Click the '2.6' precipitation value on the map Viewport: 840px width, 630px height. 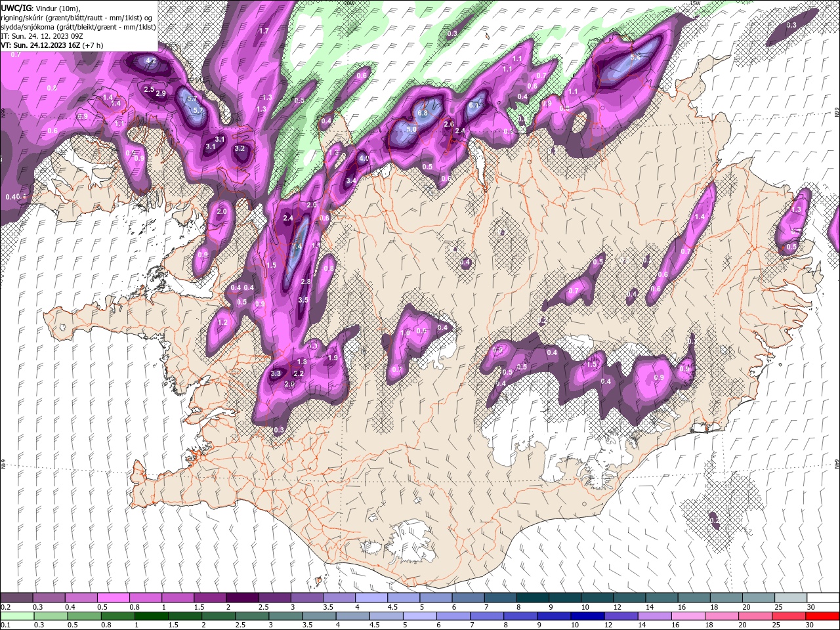point(449,124)
